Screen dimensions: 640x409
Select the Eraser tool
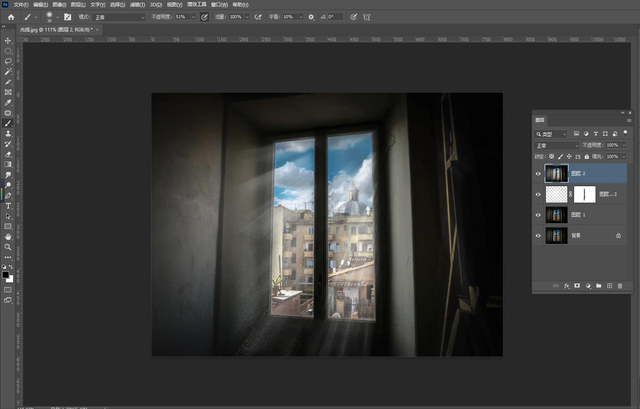8,154
